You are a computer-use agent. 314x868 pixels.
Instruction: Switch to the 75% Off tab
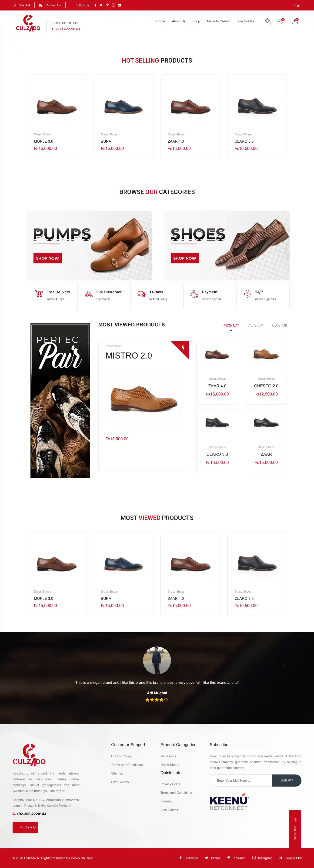(255, 325)
